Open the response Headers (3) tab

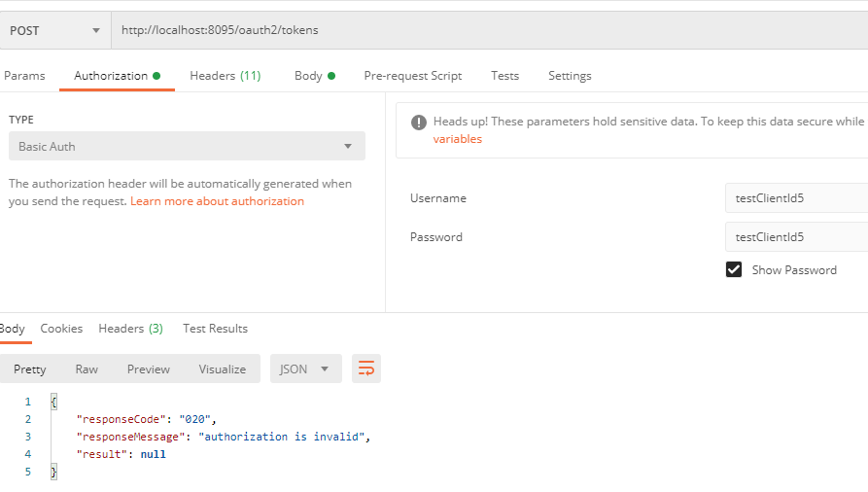pos(130,329)
